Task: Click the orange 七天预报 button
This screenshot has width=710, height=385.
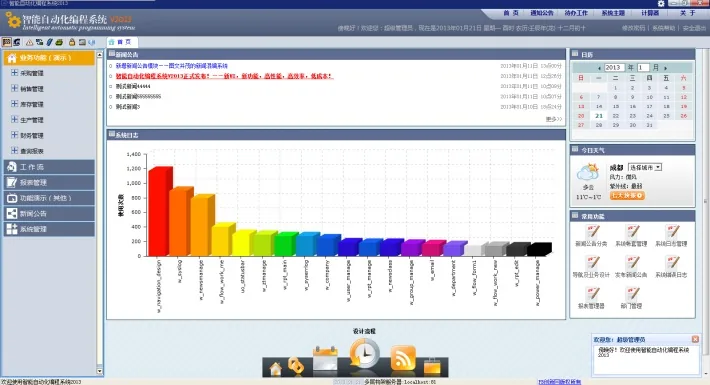Action: 627,195
